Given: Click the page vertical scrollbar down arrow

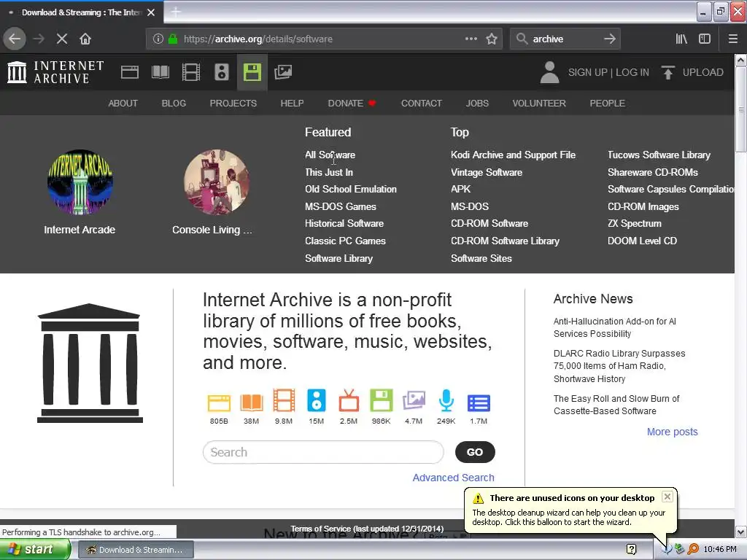Looking at the screenshot, I should click(x=741, y=532).
